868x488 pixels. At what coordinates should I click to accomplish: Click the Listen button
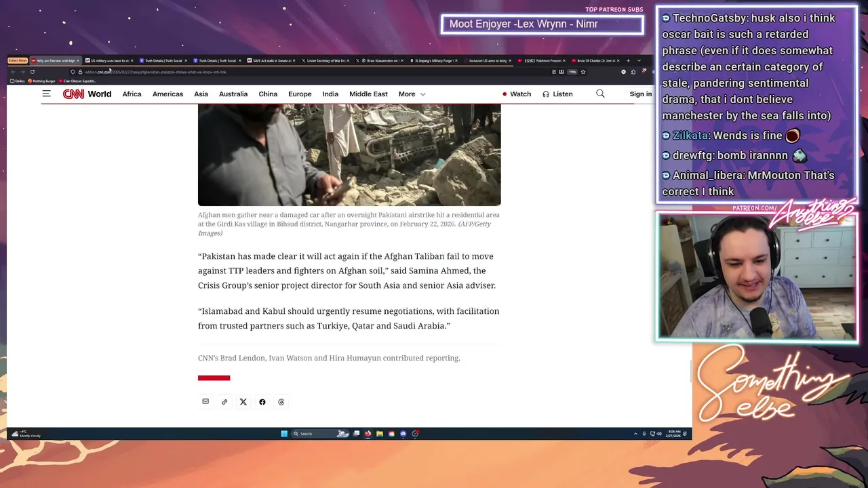tap(557, 94)
